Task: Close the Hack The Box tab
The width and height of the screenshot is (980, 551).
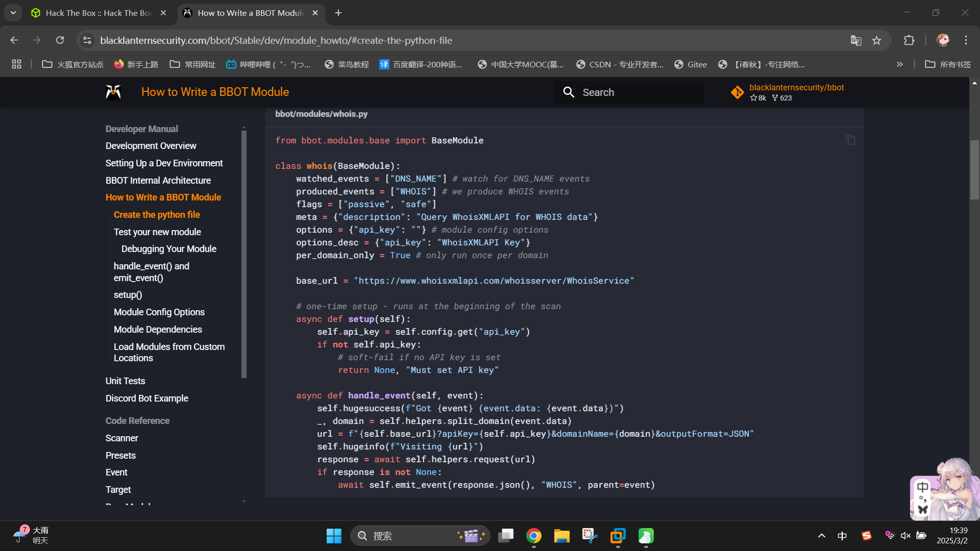Action: point(163,13)
